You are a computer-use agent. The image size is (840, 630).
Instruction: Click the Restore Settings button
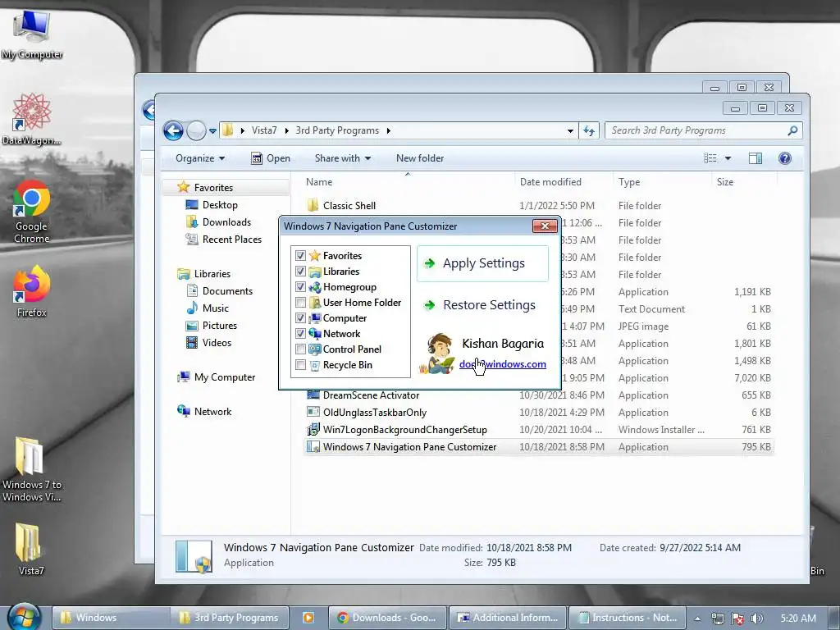[482, 305]
